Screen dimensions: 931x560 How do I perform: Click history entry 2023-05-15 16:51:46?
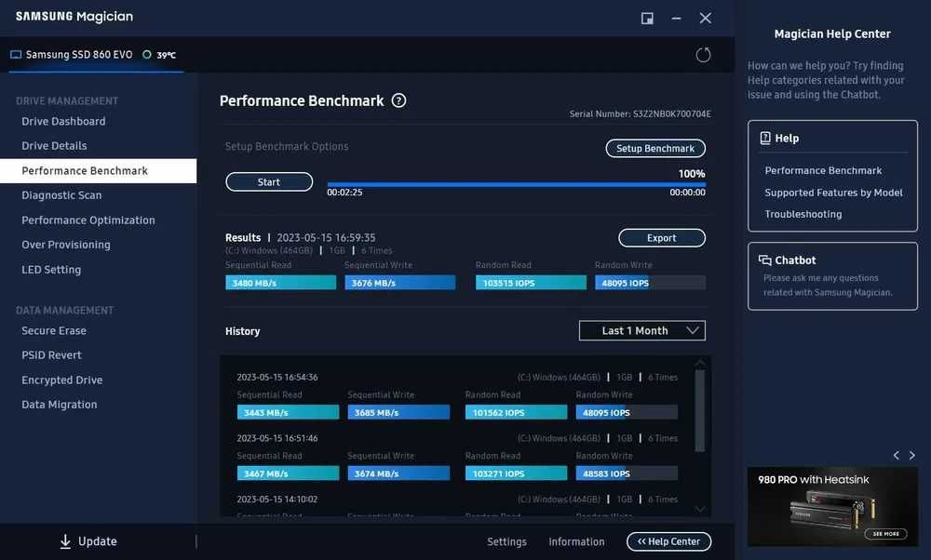tap(277, 438)
